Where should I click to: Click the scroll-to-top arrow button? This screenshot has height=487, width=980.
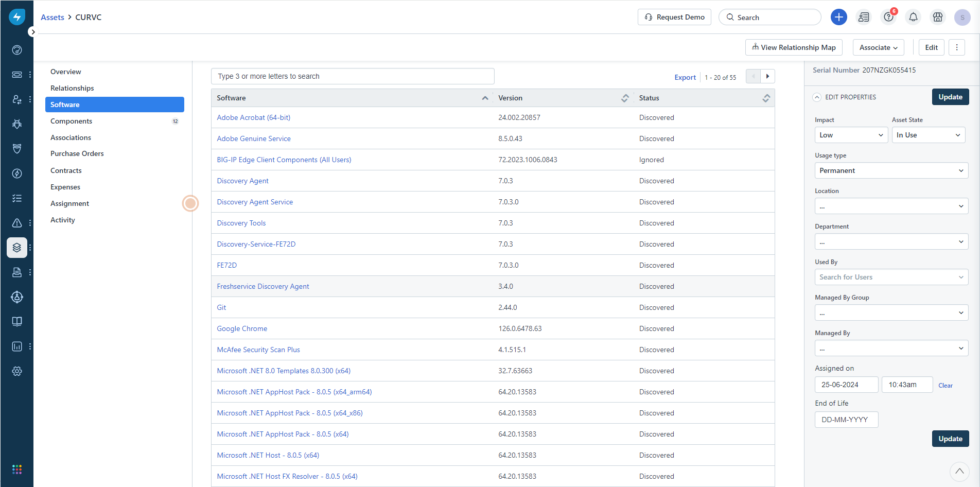[x=959, y=471]
